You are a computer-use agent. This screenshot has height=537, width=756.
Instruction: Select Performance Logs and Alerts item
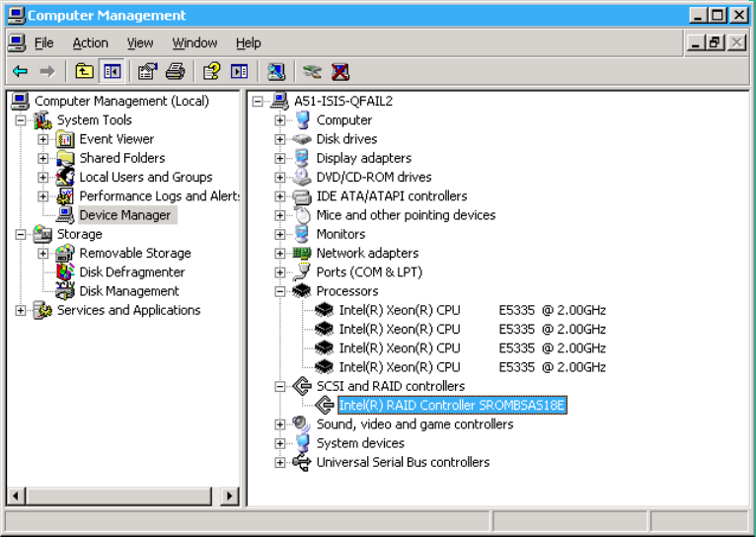point(159,196)
